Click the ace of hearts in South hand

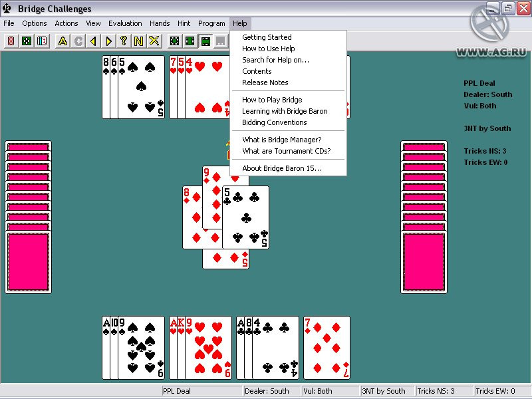point(173,348)
